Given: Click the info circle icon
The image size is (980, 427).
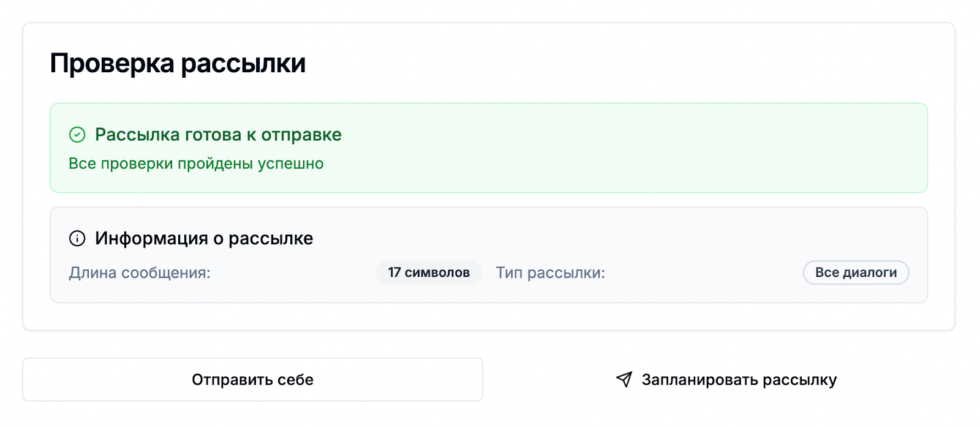Looking at the screenshot, I should coord(77,238).
